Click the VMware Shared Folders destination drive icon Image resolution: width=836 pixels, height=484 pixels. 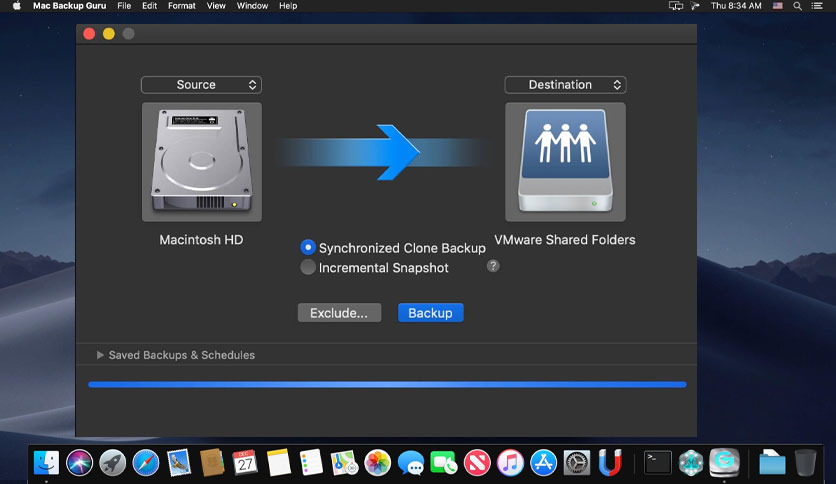point(565,162)
